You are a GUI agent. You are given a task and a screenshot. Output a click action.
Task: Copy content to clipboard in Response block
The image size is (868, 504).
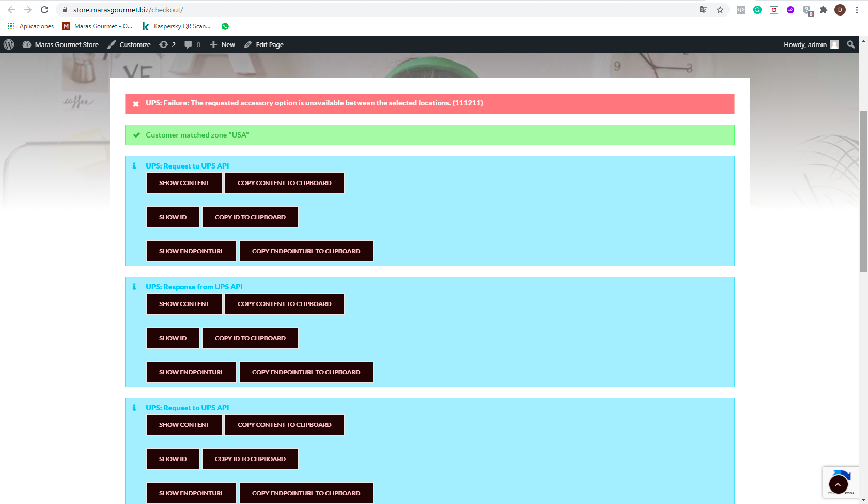tap(285, 304)
